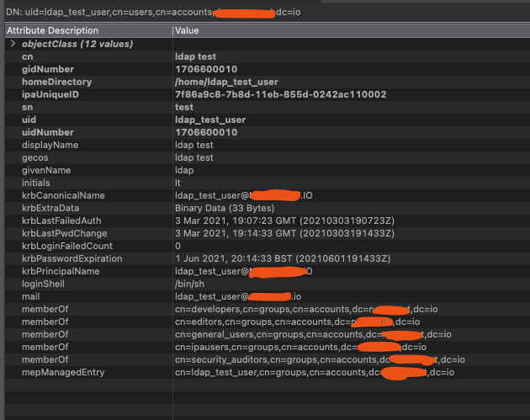The height and width of the screenshot is (420, 530).
Task: Select the DN field at the top
Action: pos(153,12)
